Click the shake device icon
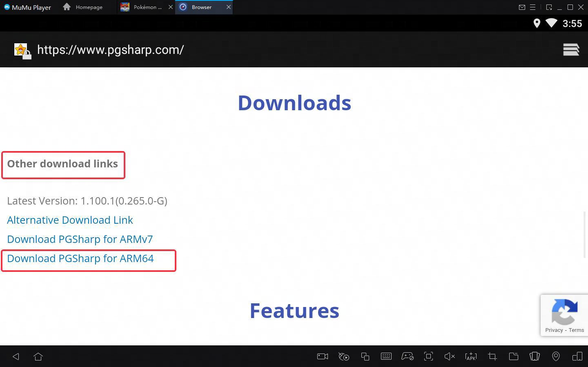This screenshot has width=588, height=367. pos(535,356)
